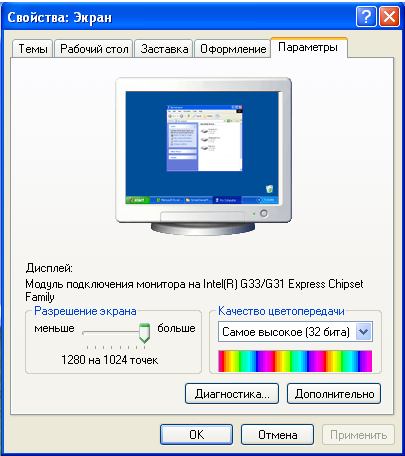Click the Параметры tab
Image resolution: width=405 pixels, height=456 pixels.
coord(308,47)
